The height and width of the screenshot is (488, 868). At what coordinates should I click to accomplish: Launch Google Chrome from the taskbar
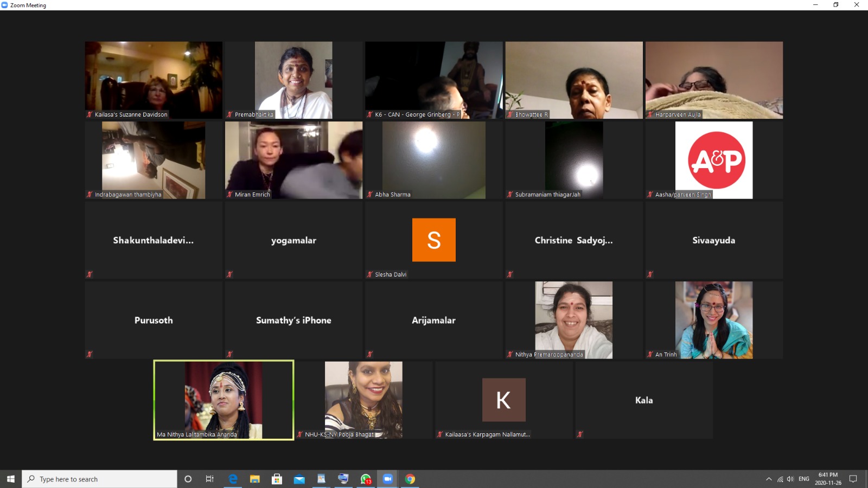pyautogui.click(x=410, y=479)
